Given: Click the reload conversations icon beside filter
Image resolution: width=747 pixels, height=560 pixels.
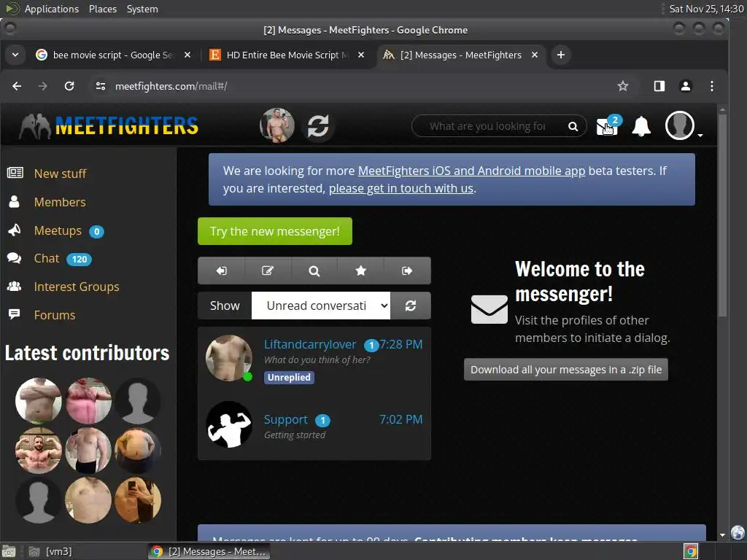Looking at the screenshot, I should [411, 306].
